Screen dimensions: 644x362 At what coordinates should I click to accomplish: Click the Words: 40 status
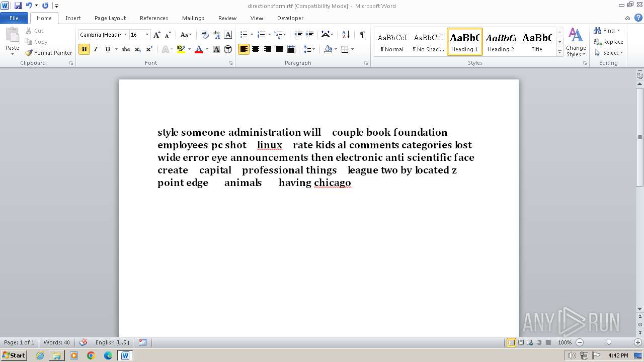56,342
